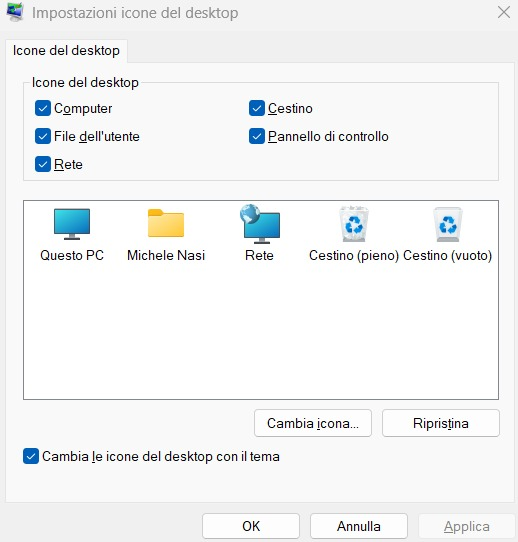Uncheck the Cestino checkbox
This screenshot has height=542, width=518.
click(x=257, y=108)
